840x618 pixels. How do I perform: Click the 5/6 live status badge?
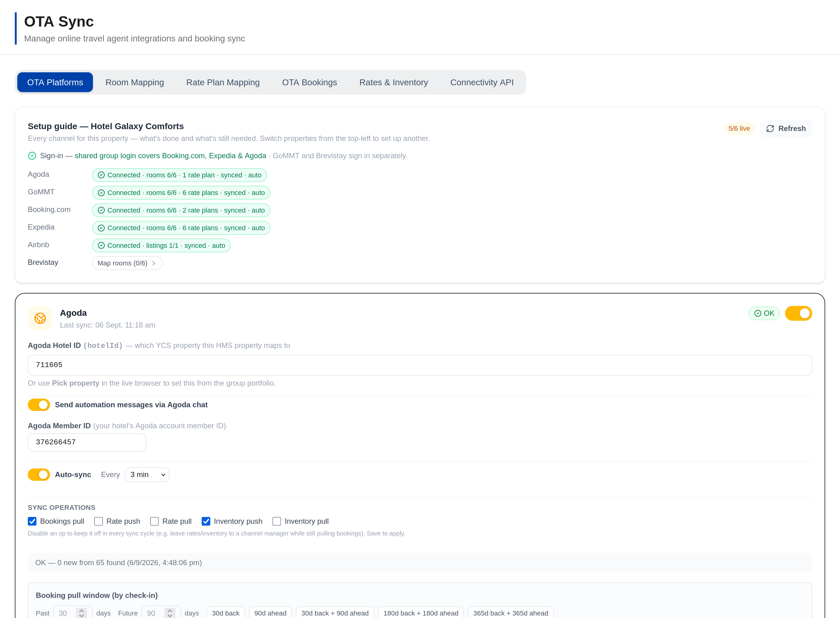tap(739, 129)
